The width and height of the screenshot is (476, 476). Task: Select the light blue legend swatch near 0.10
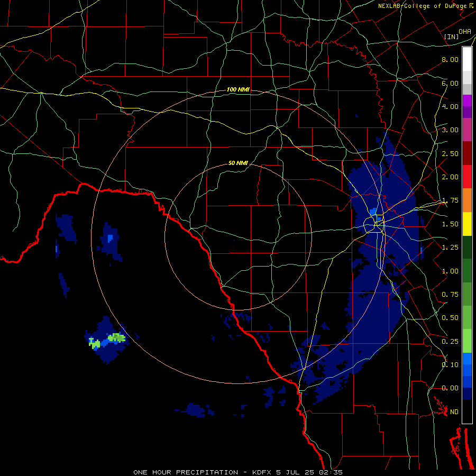(467, 359)
